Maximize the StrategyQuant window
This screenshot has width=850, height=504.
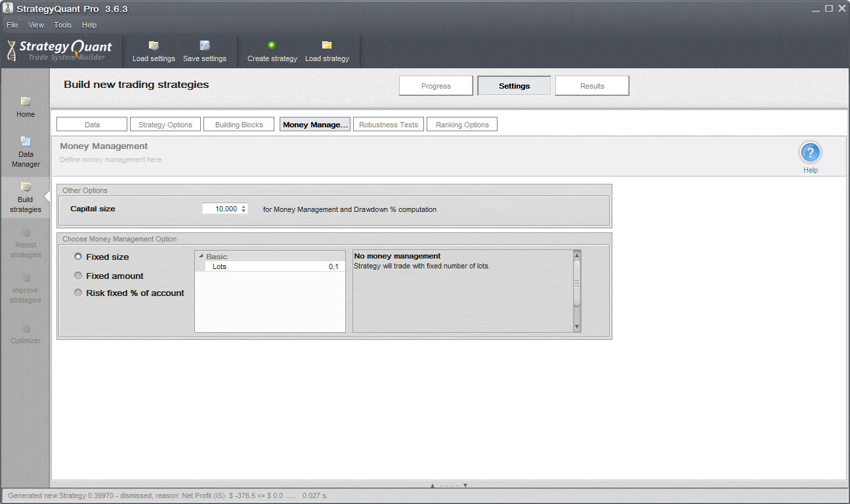(829, 8)
